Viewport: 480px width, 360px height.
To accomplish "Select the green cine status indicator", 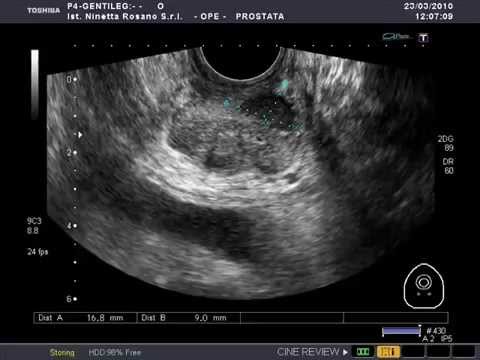I will pos(363,352).
